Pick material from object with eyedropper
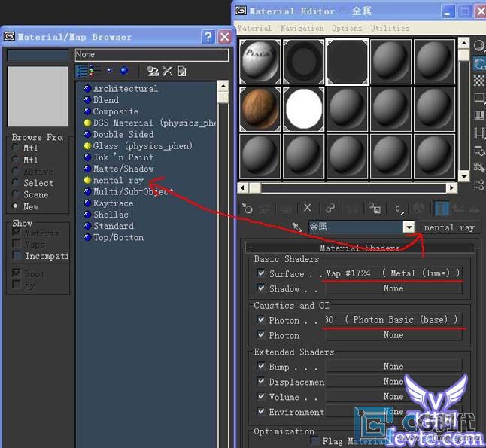This screenshot has width=486, height=448. point(296,227)
